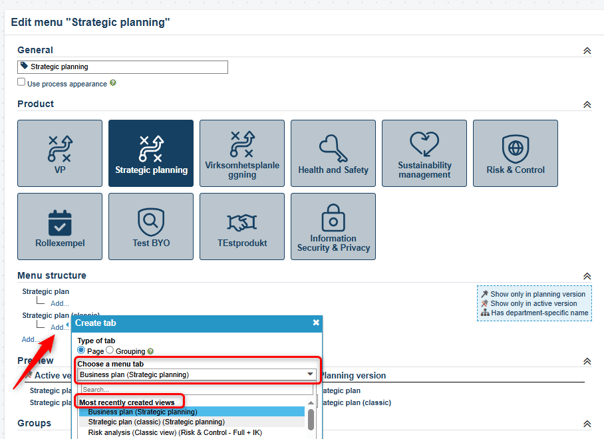The width and height of the screenshot is (604, 439).
Task: Click Add... under the first Strategic plan
Action: 60,303
